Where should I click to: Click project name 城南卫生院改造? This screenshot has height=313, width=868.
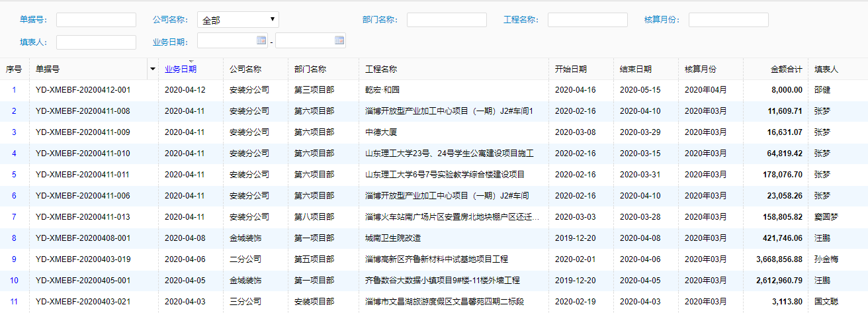click(x=394, y=238)
